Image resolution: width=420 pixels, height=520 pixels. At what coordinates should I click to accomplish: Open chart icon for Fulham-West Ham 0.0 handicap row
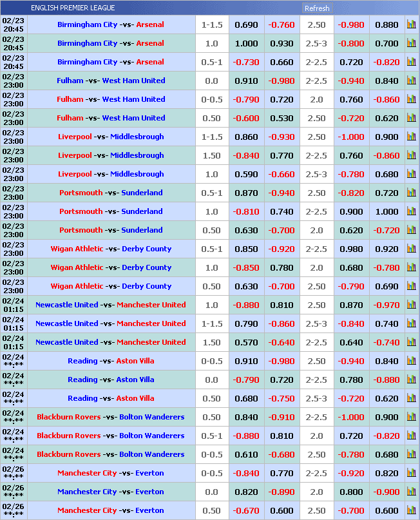point(411,81)
